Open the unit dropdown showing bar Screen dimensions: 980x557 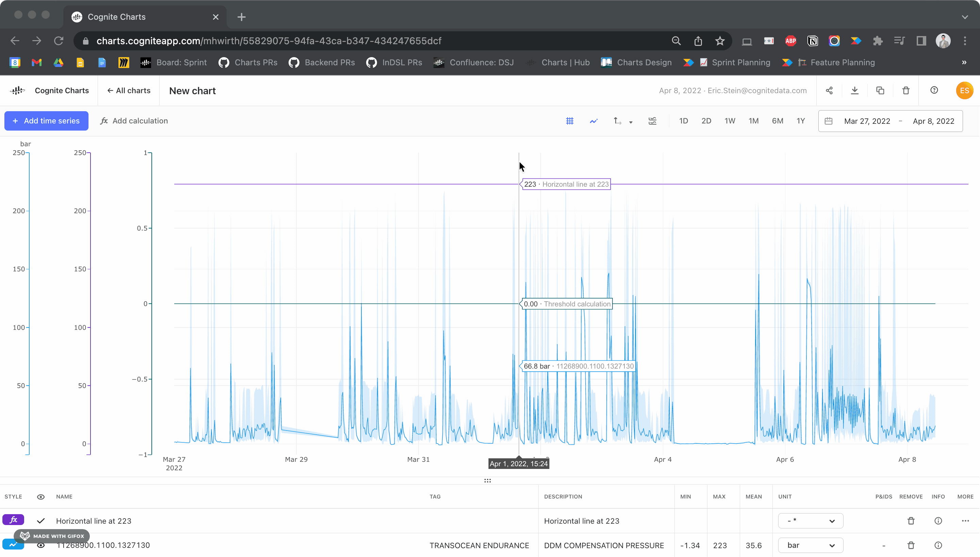tap(811, 545)
